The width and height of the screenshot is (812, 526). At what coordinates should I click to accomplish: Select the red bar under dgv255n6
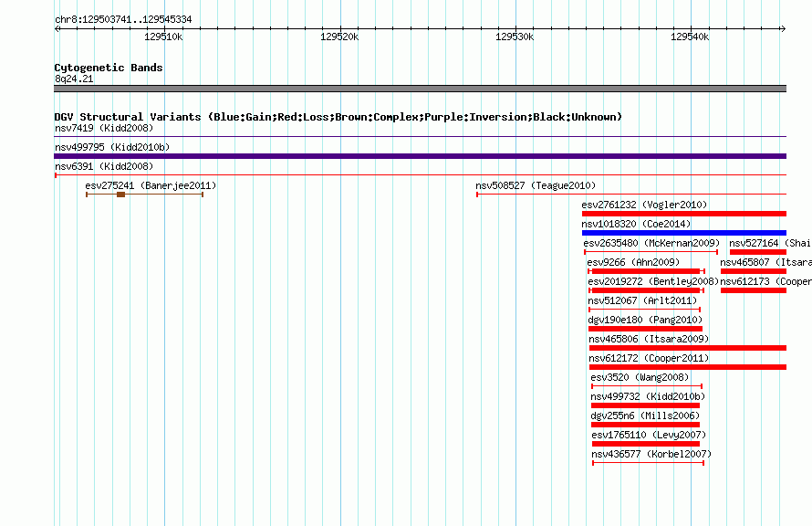click(645, 425)
